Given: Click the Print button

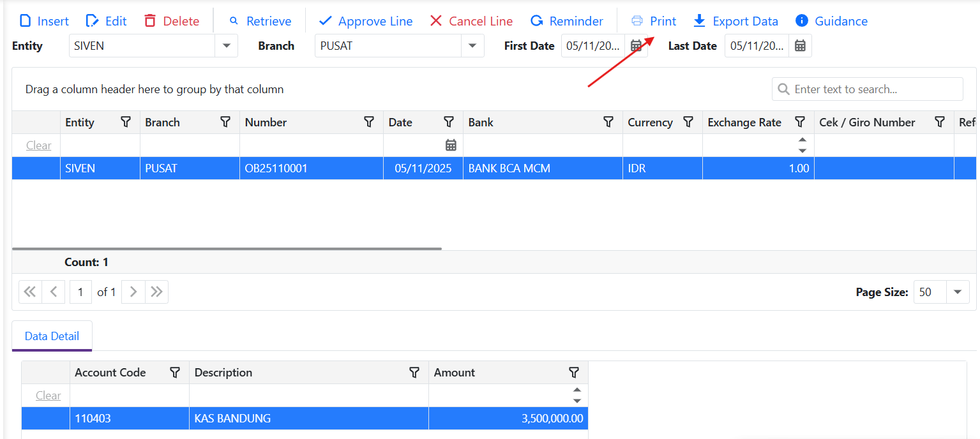Looking at the screenshot, I should coord(654,21).
